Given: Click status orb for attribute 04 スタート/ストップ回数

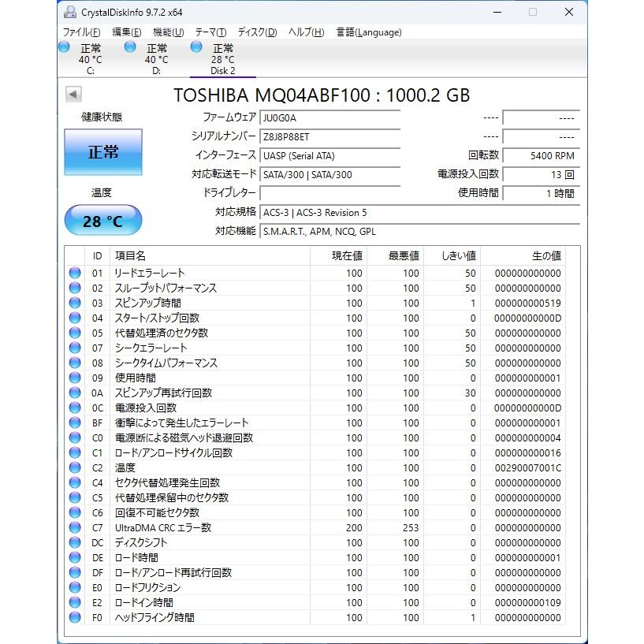Looking at the screenshot, I should pos(75,318).
